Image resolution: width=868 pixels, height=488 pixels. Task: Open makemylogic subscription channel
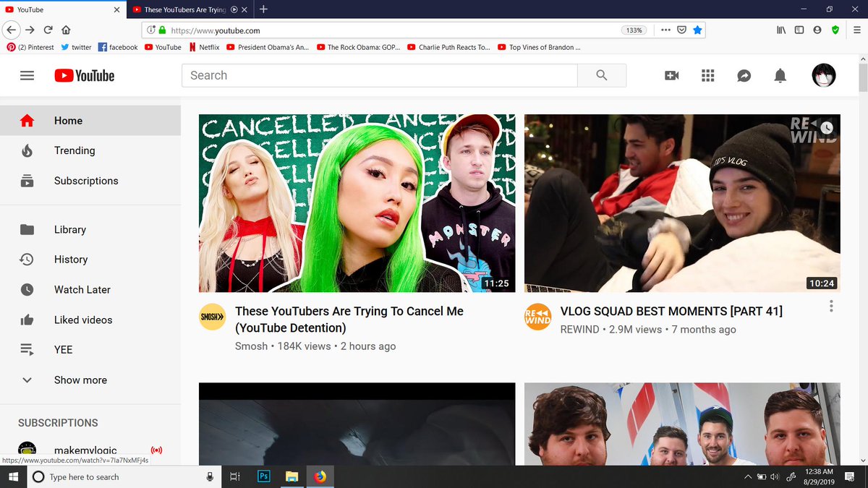[x=85, y=450]
